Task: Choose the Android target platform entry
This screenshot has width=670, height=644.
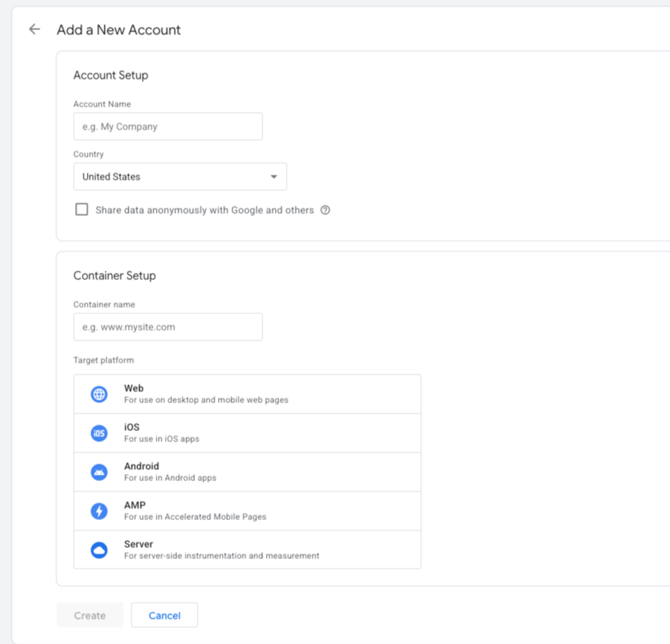Action: [x=247, y=471]
